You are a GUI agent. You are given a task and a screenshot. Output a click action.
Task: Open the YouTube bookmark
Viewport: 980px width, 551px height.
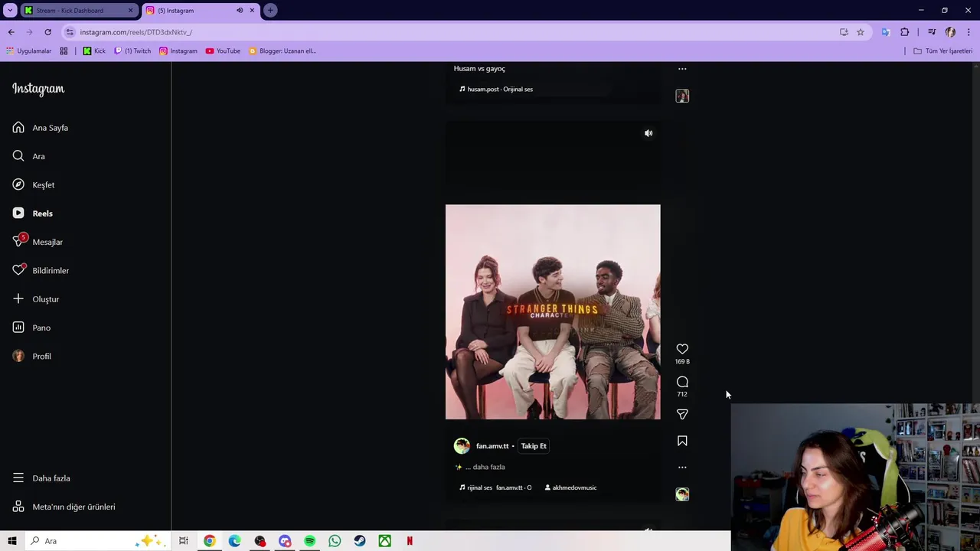223,51
